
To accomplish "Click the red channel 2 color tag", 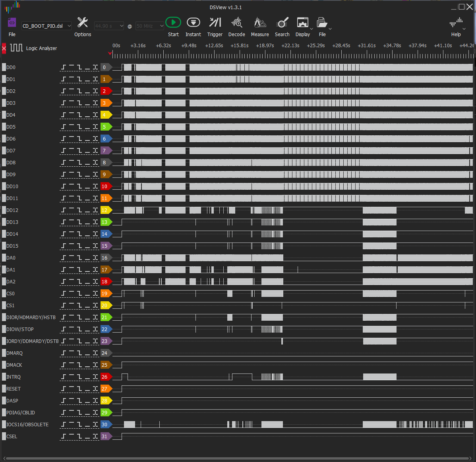I will pyautogui.click(x=106, y=91).
